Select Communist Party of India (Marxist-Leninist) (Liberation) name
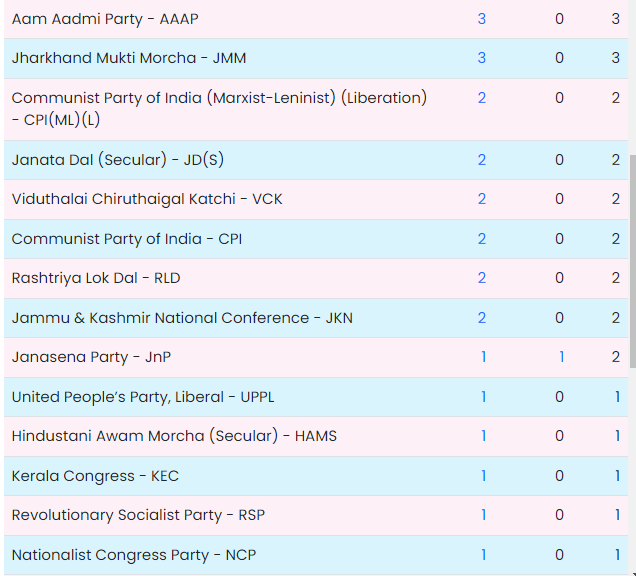Viewport: 636px width, 576px height. click(x=219, y=109)
